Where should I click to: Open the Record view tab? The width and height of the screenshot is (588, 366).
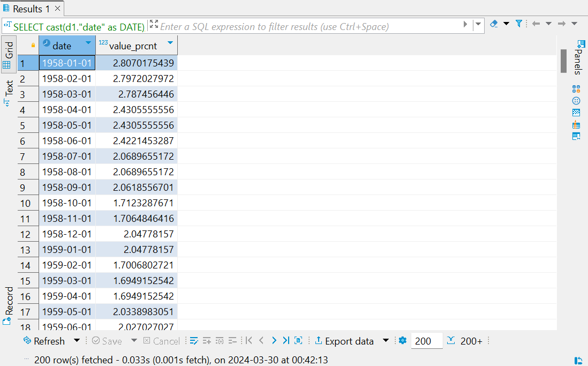(x=9, y=305)
